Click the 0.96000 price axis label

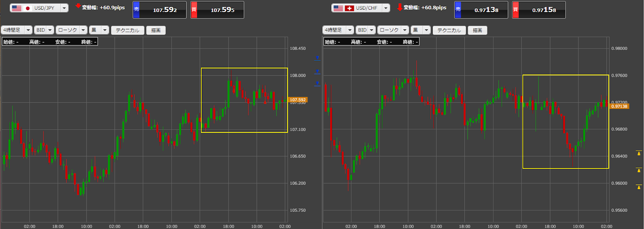619,183
